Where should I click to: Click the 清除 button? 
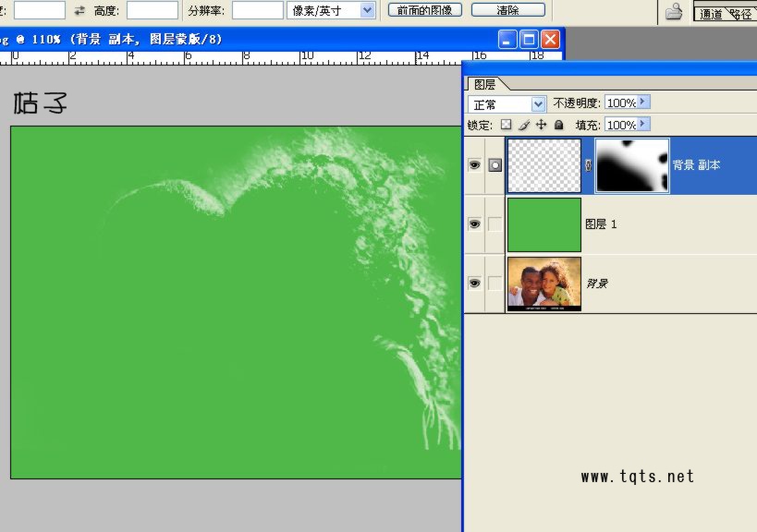point(507,10)
